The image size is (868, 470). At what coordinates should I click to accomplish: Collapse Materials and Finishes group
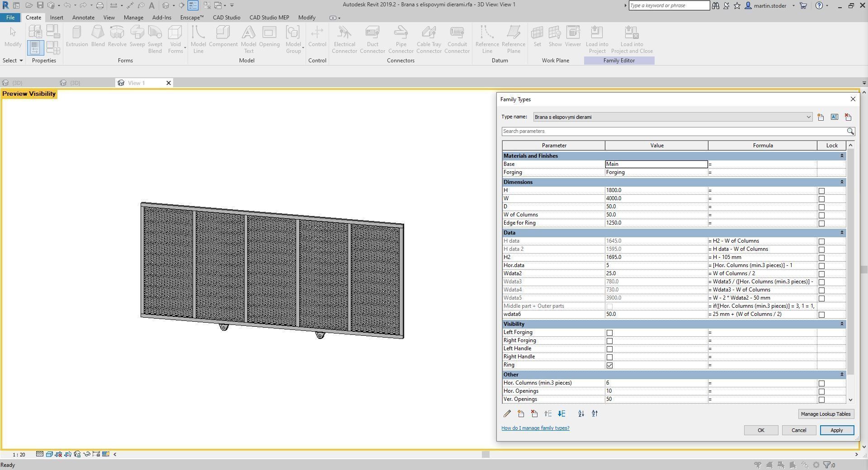tap(842, 156)
